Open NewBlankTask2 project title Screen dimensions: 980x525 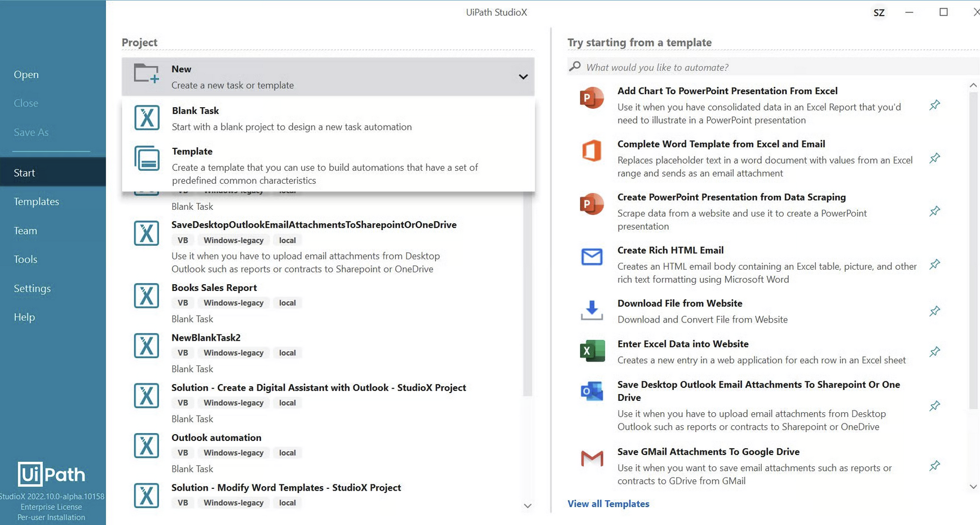pos(206,337)
